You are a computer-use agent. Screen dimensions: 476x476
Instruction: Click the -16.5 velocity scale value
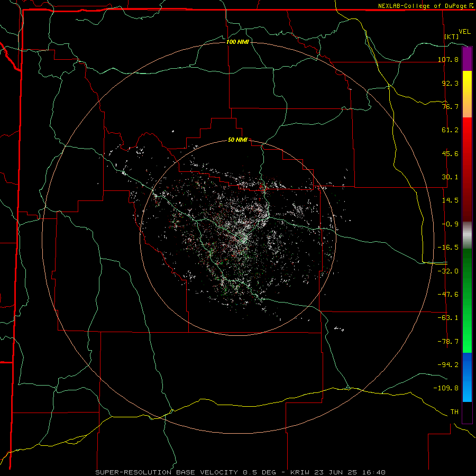click(x=448, y=248)
